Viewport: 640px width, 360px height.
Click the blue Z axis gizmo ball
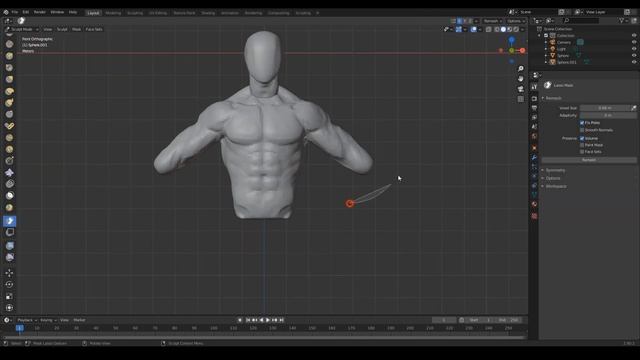coord(511,40)
